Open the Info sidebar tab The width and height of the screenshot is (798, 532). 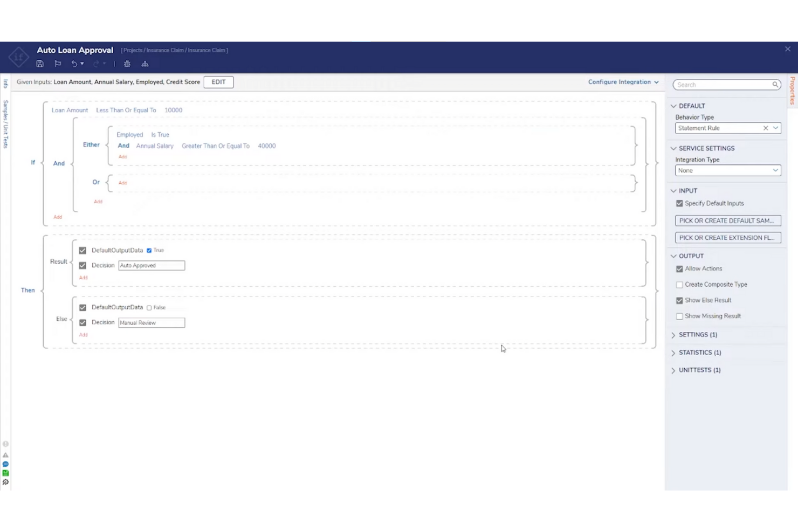point(5,84)
